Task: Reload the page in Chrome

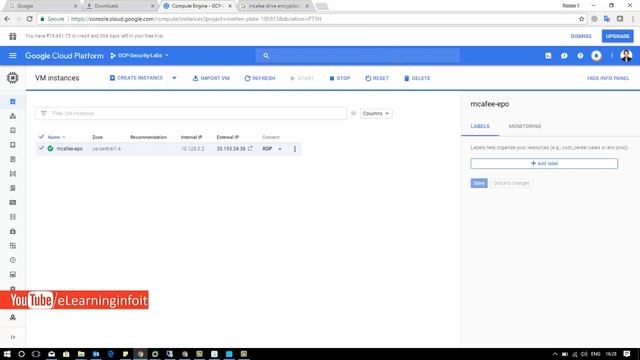Action: click(29, 19)
